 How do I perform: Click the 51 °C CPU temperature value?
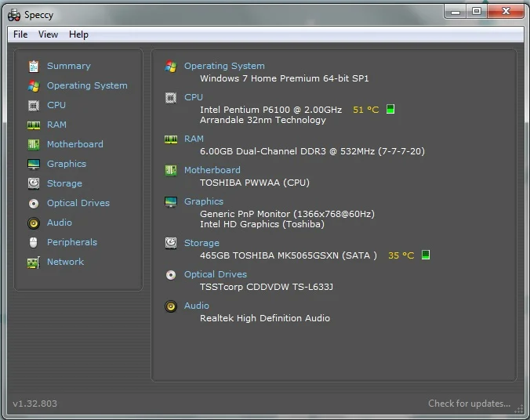click(365, 110)
